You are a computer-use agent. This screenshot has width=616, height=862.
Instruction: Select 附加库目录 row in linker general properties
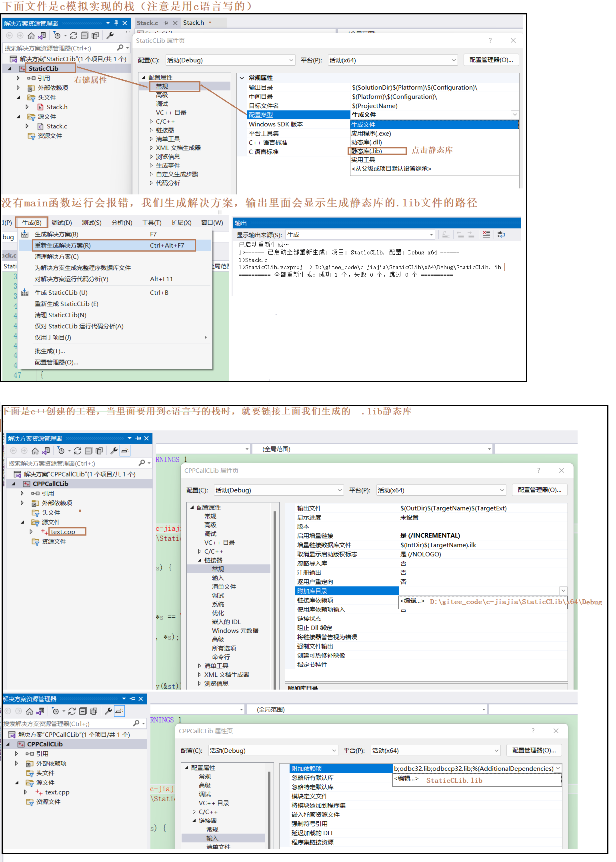point(347,591)
